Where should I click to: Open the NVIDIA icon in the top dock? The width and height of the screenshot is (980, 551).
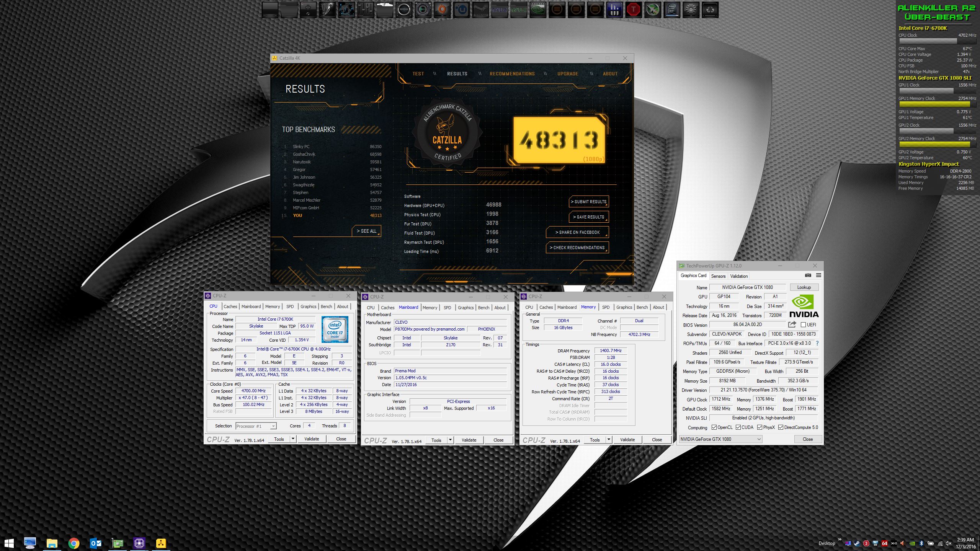click(538, 10)
